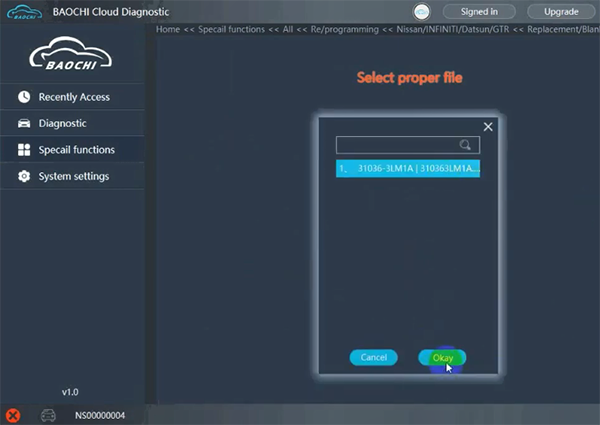Open System settings menu item
Screen dimensions: 600x425
72,176
